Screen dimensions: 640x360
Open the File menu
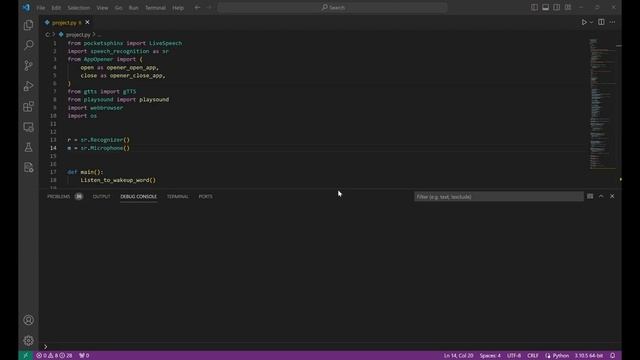[40, 8]
